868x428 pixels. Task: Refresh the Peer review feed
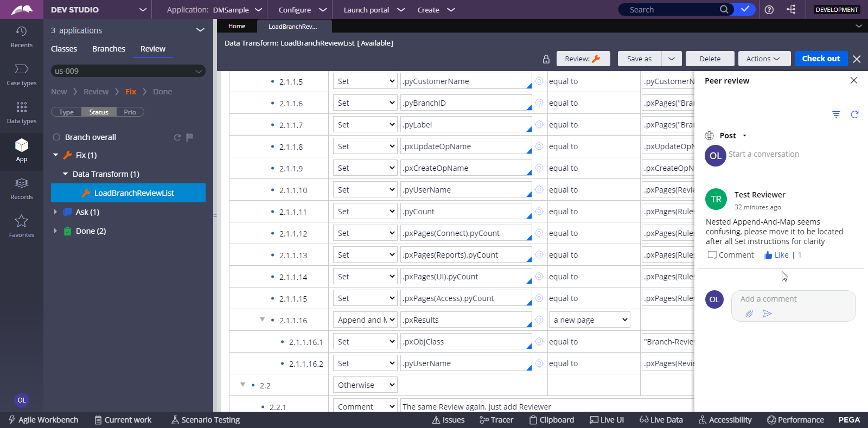click(854, 114)
